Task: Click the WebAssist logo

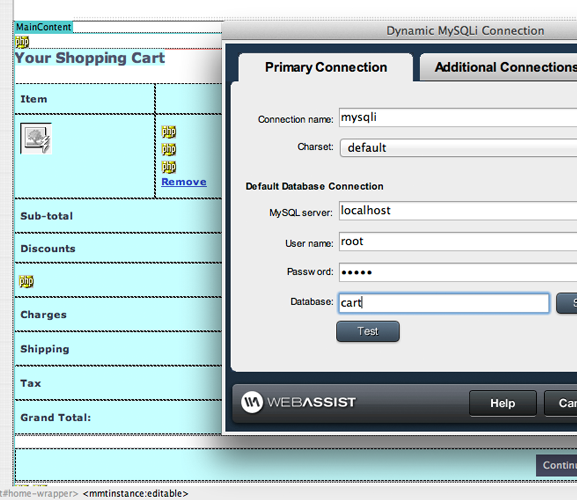Action: [x=298, y=402]
